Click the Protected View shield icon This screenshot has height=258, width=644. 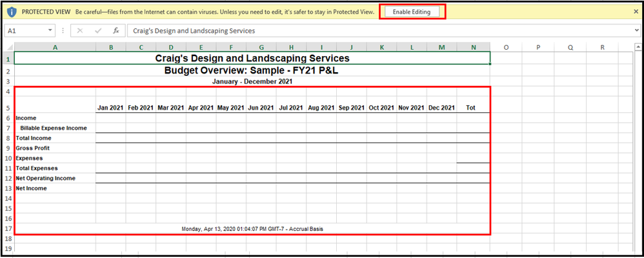click(x=12, y=12)
